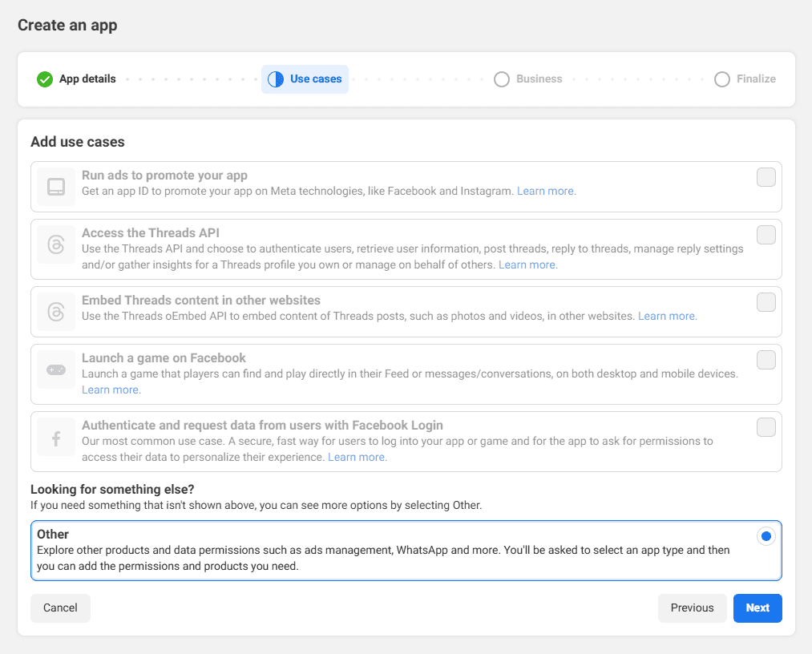The image size is (812, 654).
Task: Go to the App details step
Action: 76,79
